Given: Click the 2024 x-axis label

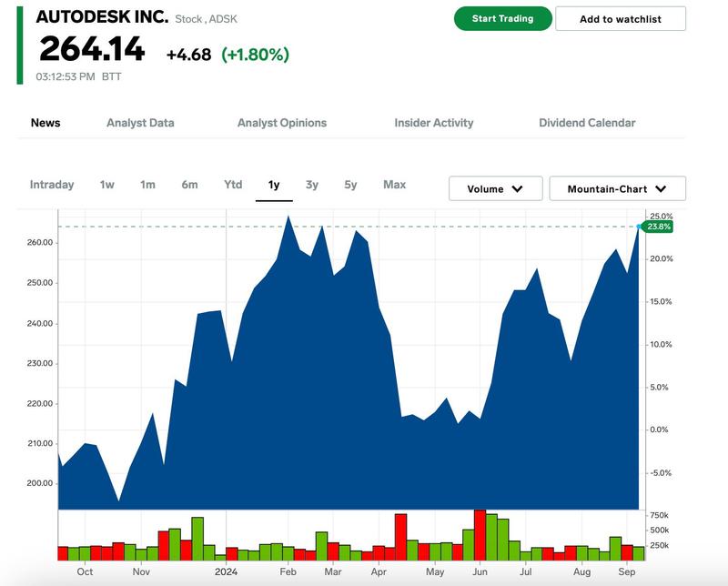Looking at the screenshot, I should point(226,571).
